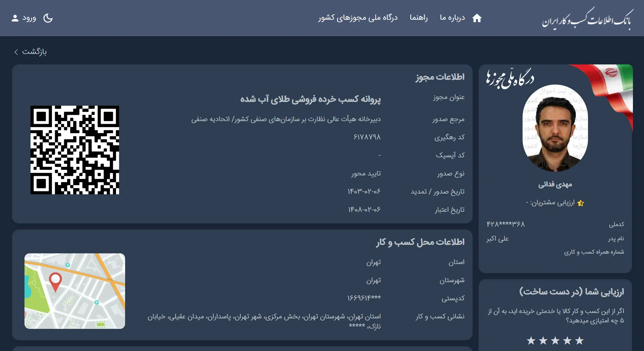The height and width of the screenshot is (351, 644).
Task: Click the اطلاعات مجوز section heading
Action: [440, 77]
